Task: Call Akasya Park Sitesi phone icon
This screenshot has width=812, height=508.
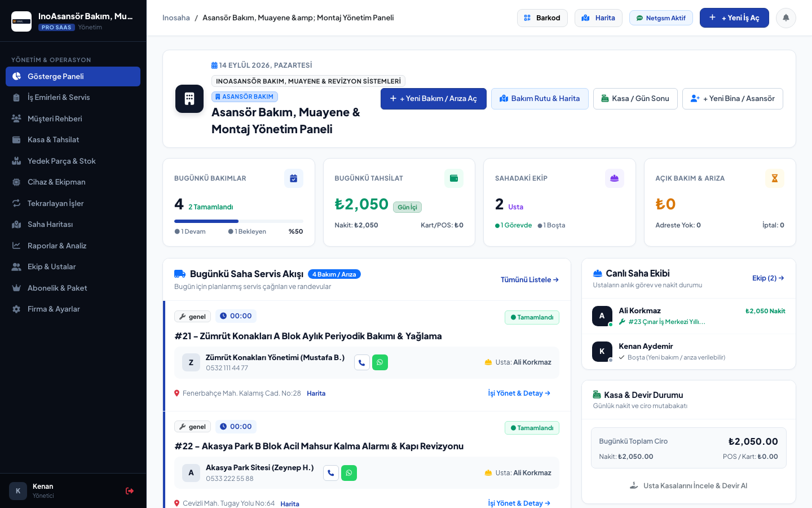Action: click(331, 473)
